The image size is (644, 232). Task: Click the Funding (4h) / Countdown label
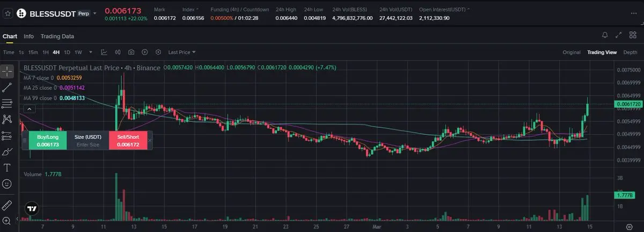(240, 9)
